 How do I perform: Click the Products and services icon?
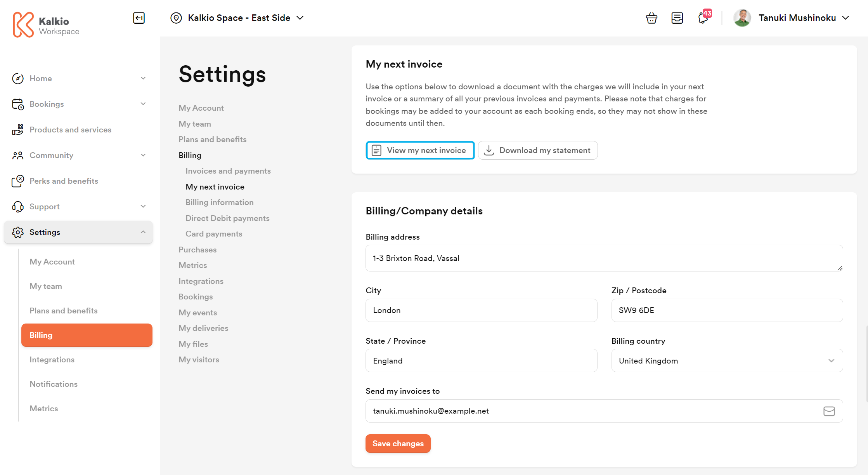(x=18, y=130)
